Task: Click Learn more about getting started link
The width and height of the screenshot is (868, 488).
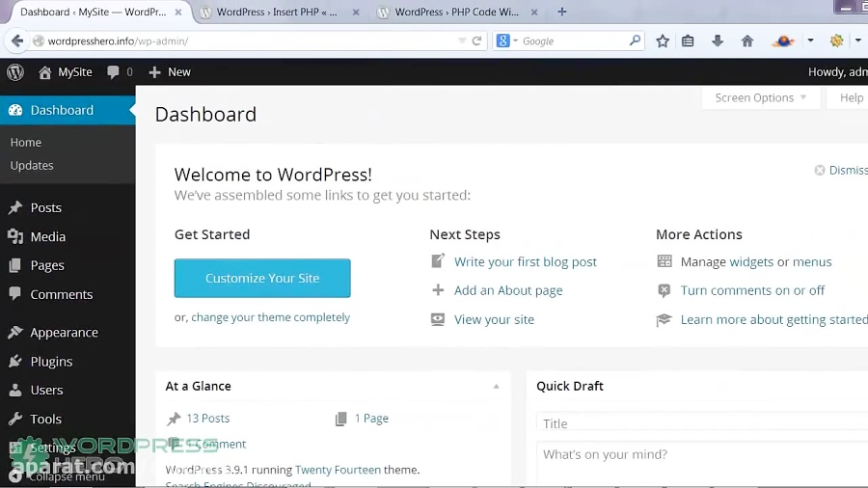Action: 773,319
